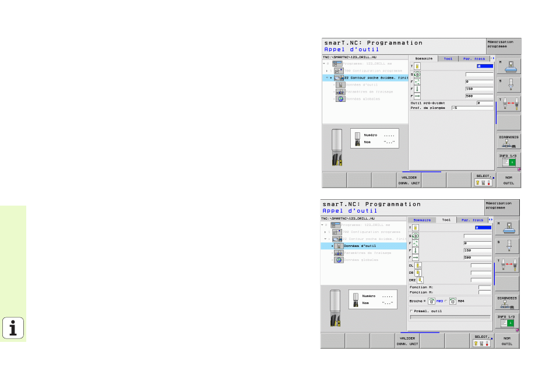This screenshot has width=556, height=392.
Task: Select Paramètres de fraisage row in lower screen
Action: 364,253
